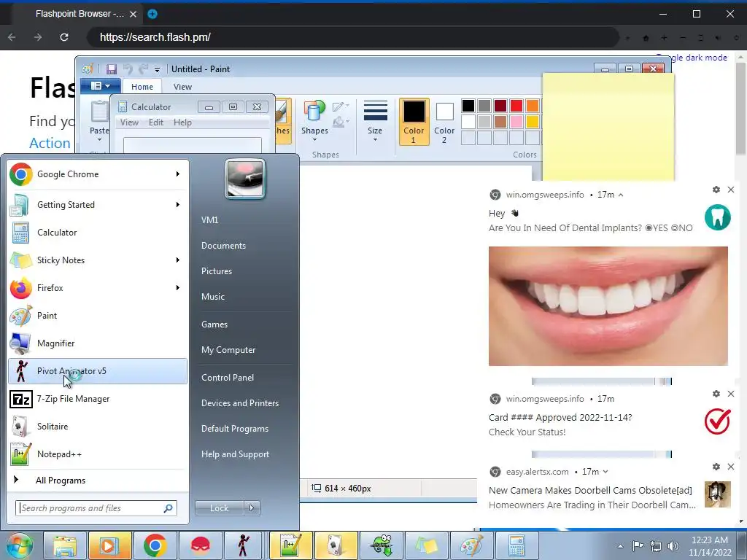This screenshot has height=560, width=747.
Task: Open Paint file menu button
Action: (99, 86)
